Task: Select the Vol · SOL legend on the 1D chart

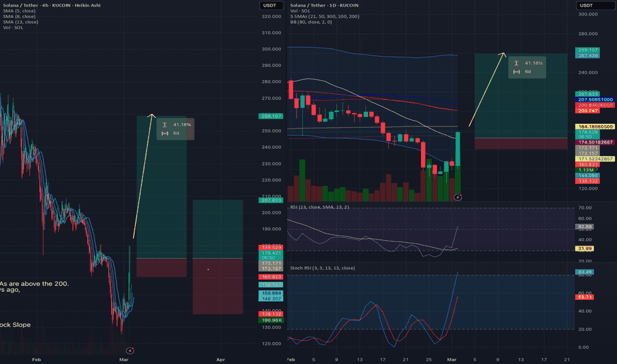Action: (x=301, y=11)
